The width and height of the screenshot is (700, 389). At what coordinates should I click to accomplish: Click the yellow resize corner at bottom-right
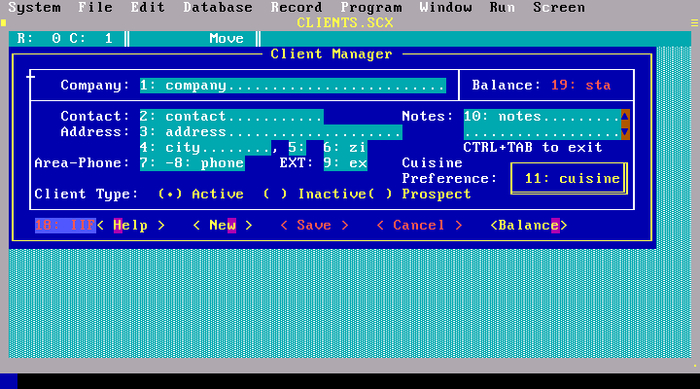click(x=695, y=366)
